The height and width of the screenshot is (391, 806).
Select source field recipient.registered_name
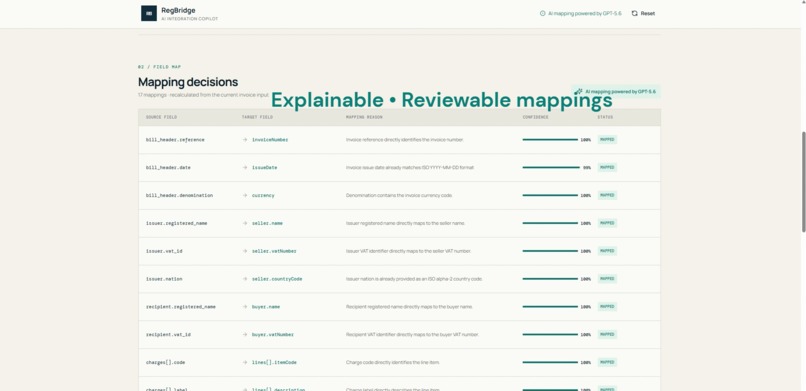click(180, 307)
